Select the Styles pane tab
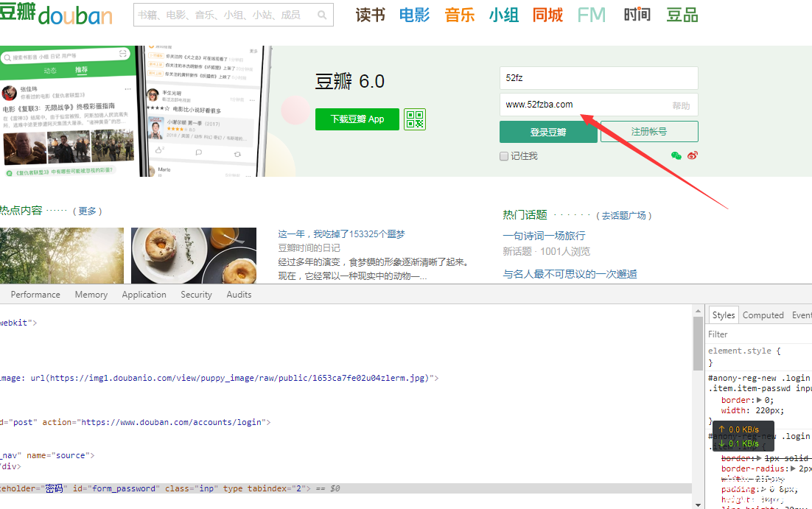The width and height of the screenshot is (812, 509). (724, 315)
